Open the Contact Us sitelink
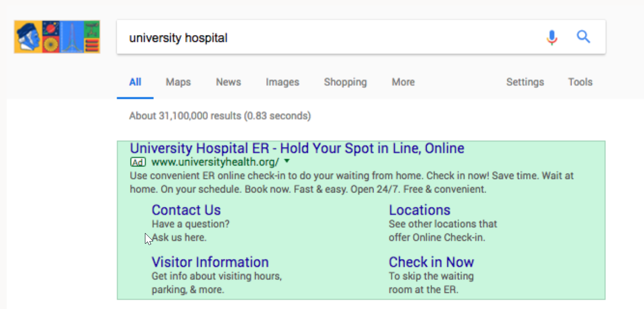644x309 pixels. pyautogui.click(x=186, y=210)
